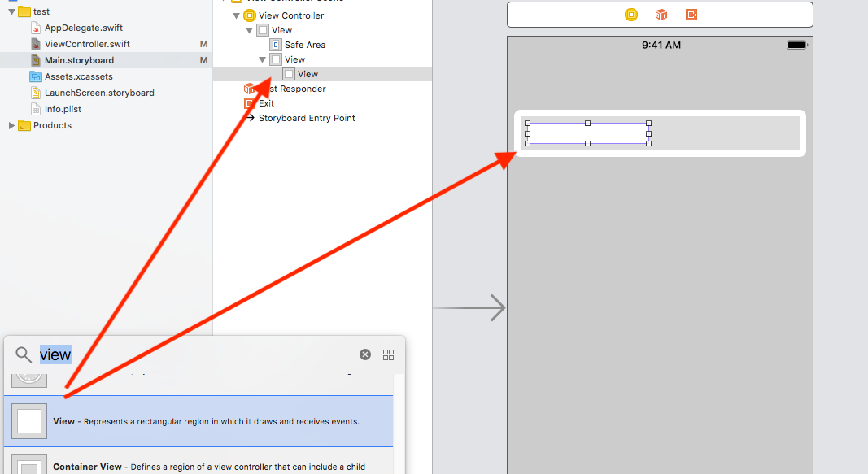Click the 9:41 AM status bar time
The image size is (868, 474).
[x=661, y=46]
